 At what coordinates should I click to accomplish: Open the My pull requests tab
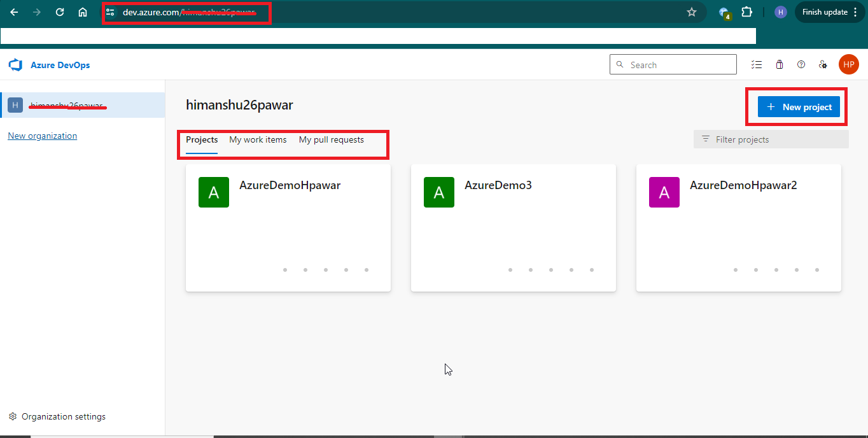(x=331, y=139)
